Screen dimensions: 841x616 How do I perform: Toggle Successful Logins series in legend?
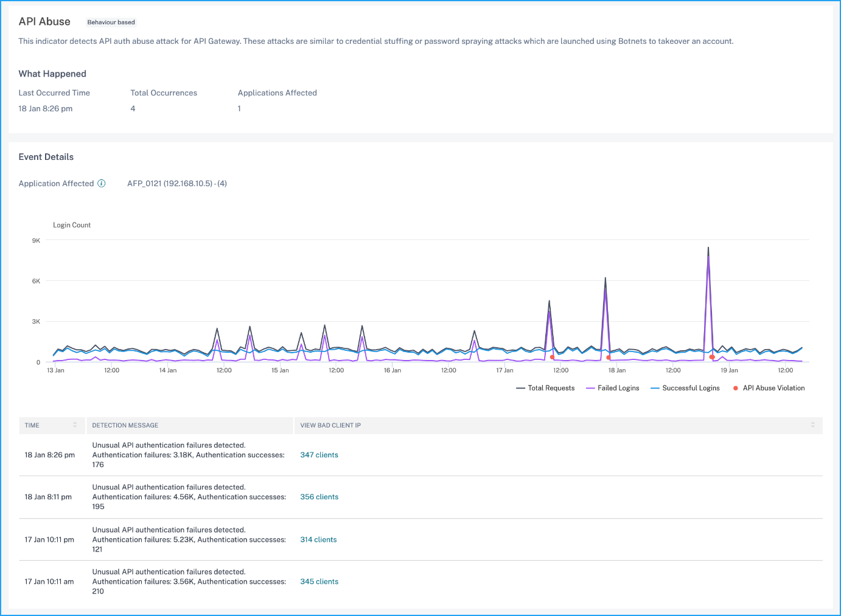685,388
